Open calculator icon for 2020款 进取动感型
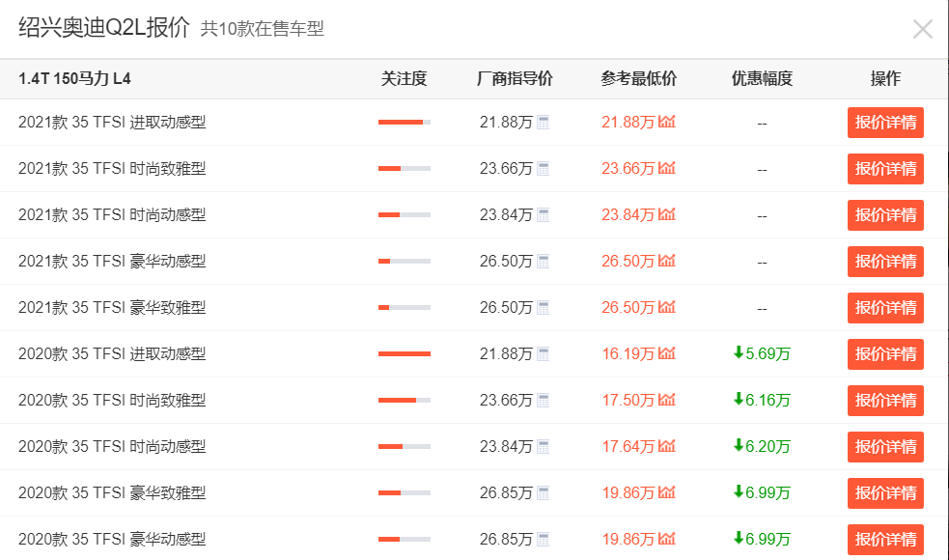The width and height of the screenshot is (949, 560). point(543,354)
